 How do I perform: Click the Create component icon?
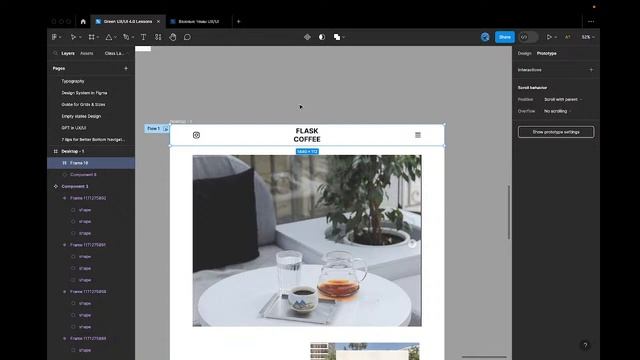(307, 37)
